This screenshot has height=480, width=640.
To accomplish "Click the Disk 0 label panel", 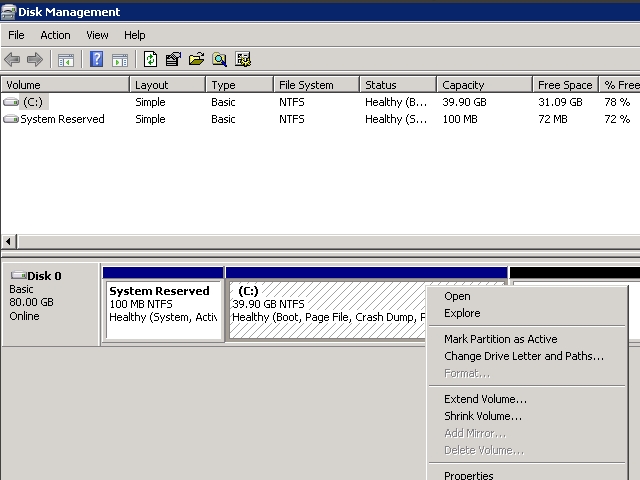I will [x=51, y=304].
